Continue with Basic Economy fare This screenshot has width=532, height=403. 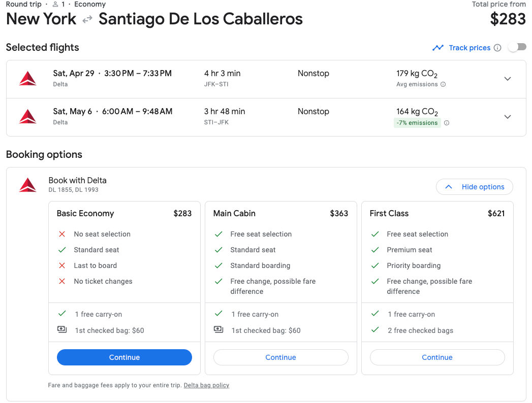(124, 357)
